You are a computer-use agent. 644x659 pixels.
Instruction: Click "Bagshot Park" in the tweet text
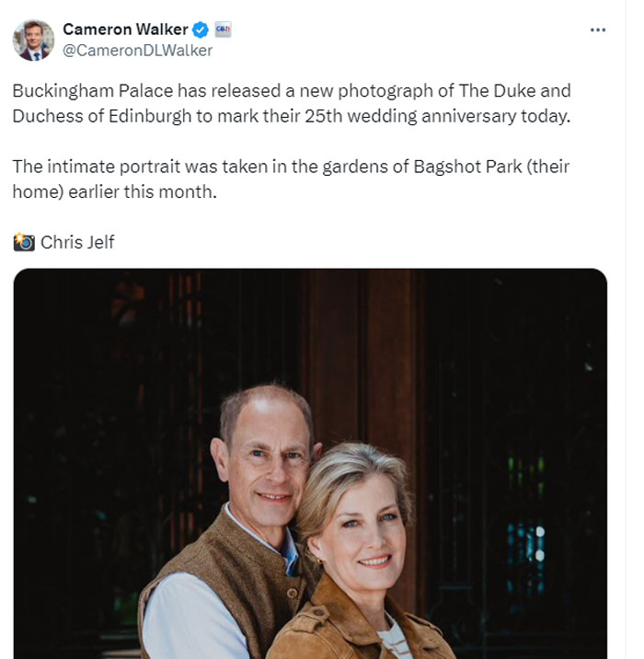pyautogui.click(x=467, y=167)
